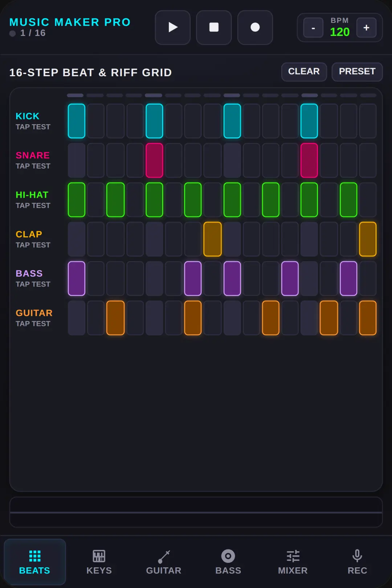Disable Bass on step 9

(232, 278)
